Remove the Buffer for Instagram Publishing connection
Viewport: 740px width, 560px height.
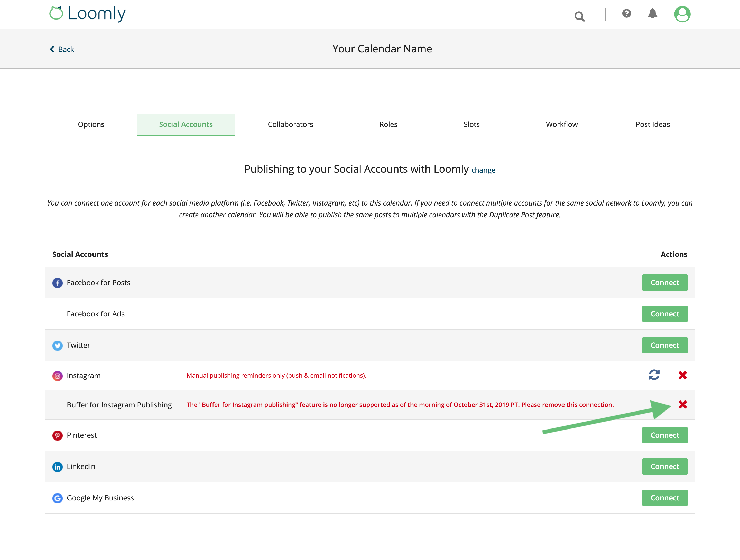(x=682, y=404)
